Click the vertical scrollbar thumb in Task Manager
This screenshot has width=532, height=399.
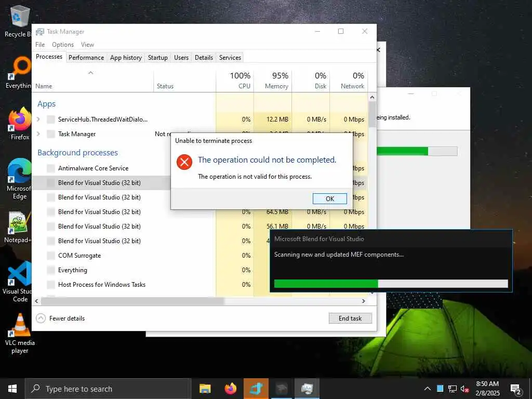pyautogui.click(x=372, y=114)
